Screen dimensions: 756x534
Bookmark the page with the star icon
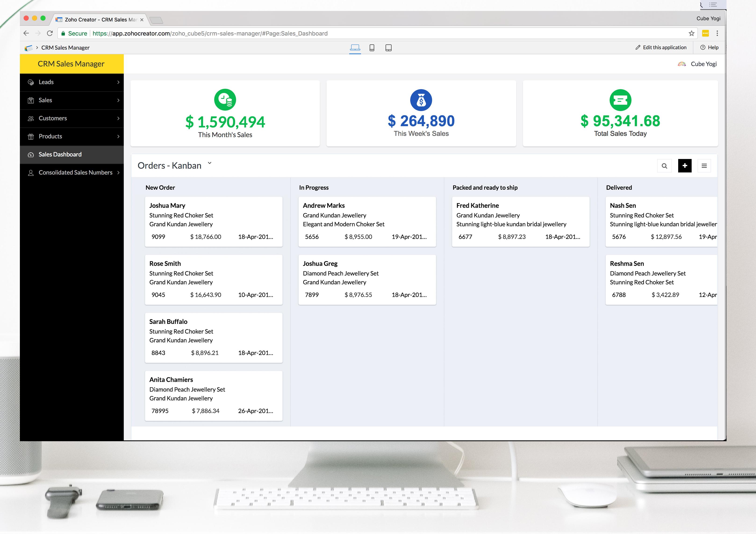point(692,33)
